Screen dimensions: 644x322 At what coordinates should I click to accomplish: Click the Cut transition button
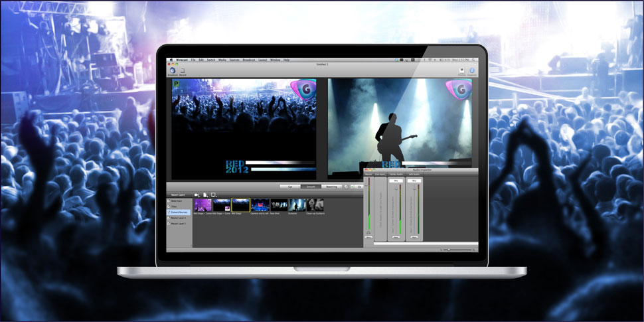click(289, 187)
